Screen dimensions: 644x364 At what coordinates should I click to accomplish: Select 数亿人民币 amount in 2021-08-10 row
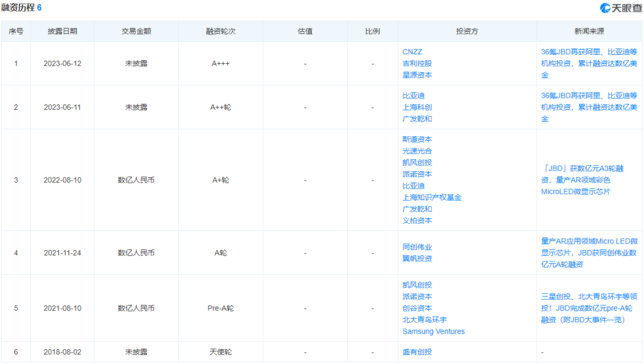click(x=137, y=308)
